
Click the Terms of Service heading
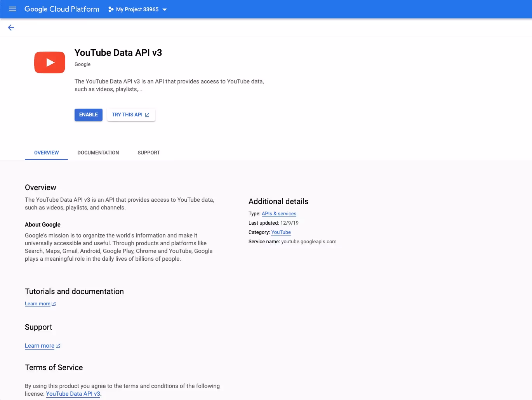54,367
